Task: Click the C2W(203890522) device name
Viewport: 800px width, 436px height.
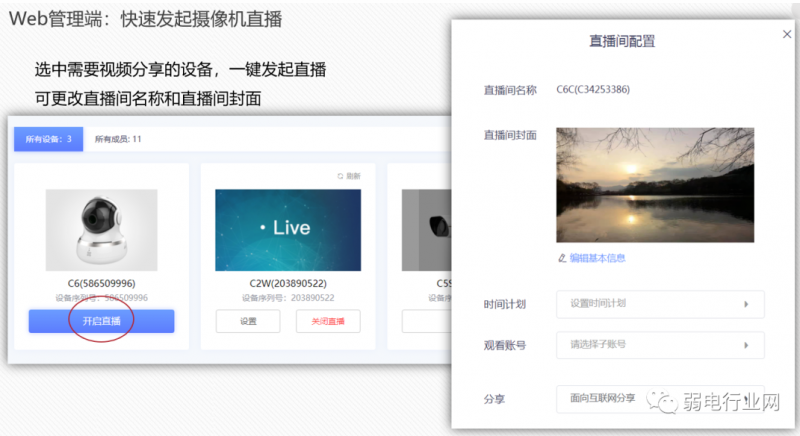Action: 288,284
